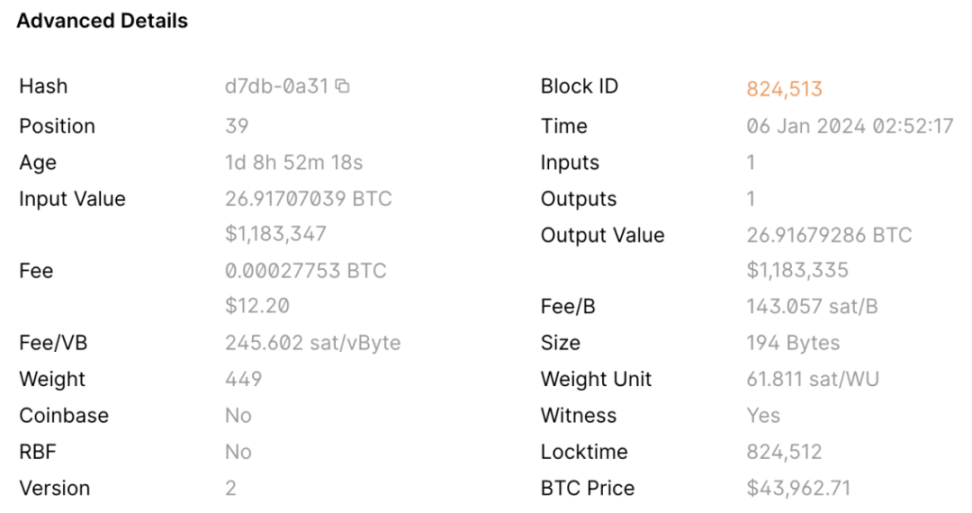Screen dimensions: 972x513
Task: Click the truncated hash d7db-0a31 text
Action: 276,87
